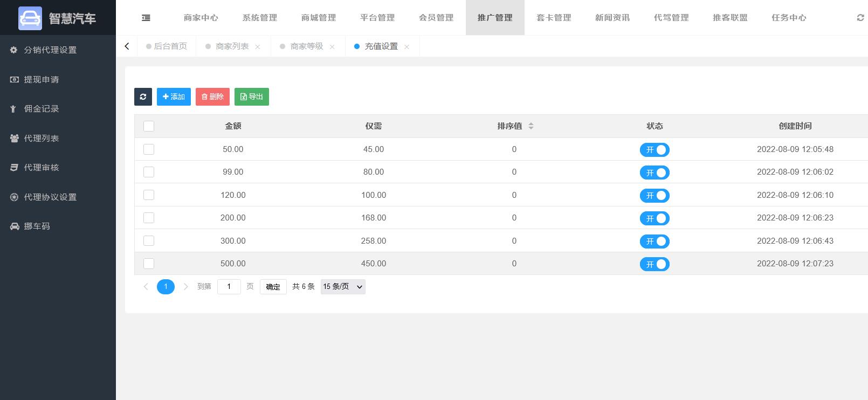Screen dimensions: 868x400
Task: Close the 充值设置 tab
Action: point(407,47)
